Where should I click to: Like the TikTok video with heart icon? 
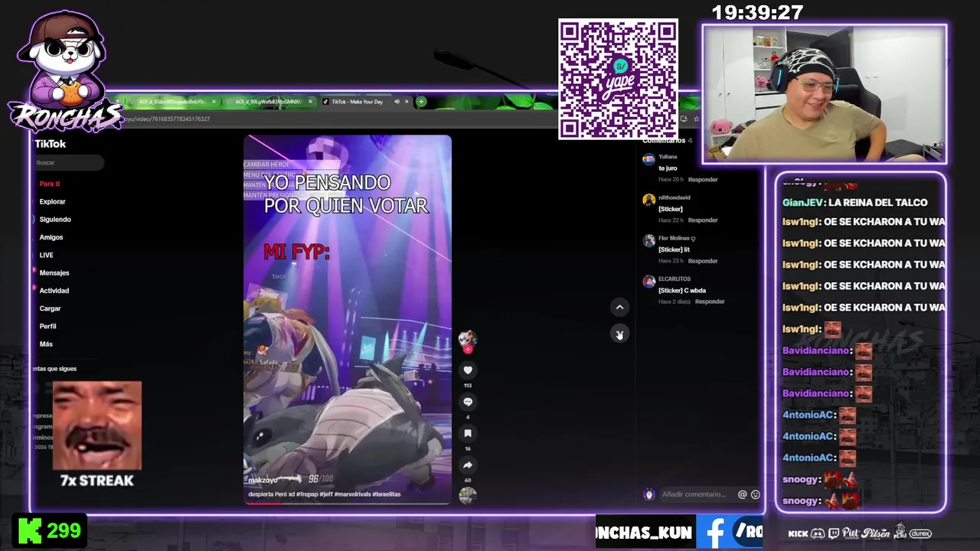pyautogui.click(x=468, y=370)
